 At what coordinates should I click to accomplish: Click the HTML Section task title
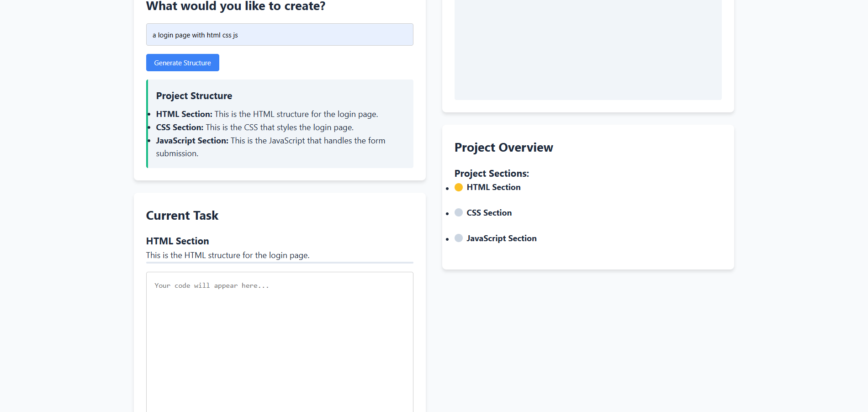point(177,241)
